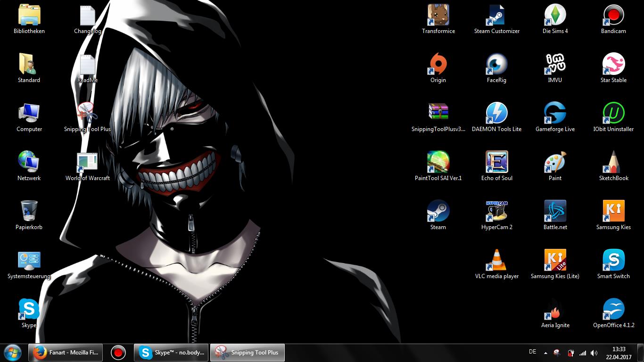The width and height of the screenshot is (644, 362).
Task: Select the Samsung Kies shortcut
Action: [614, 215]
